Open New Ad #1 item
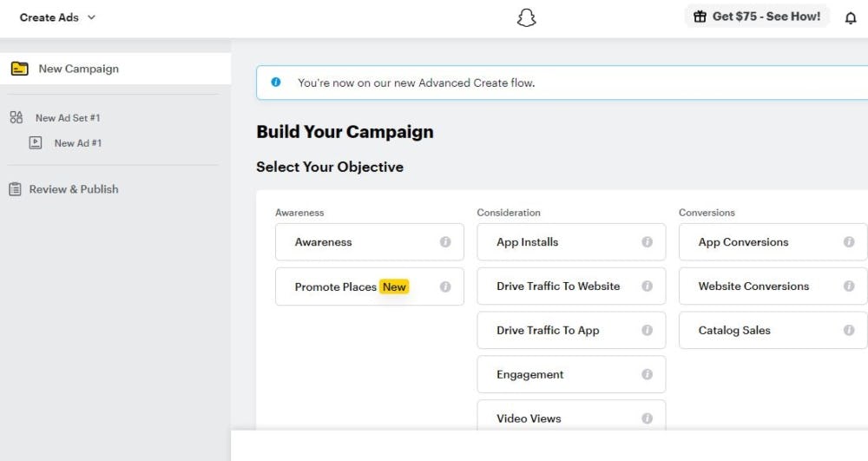 click(x=77, y=143)
